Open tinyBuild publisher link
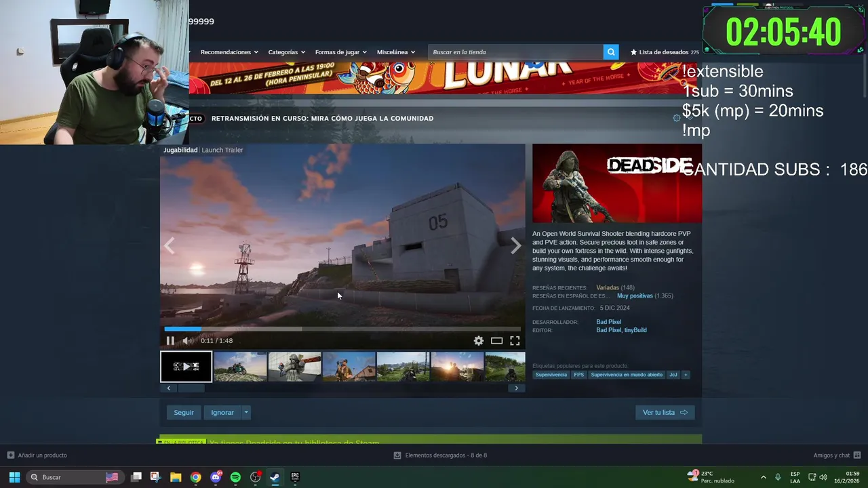 pos(635,330)
